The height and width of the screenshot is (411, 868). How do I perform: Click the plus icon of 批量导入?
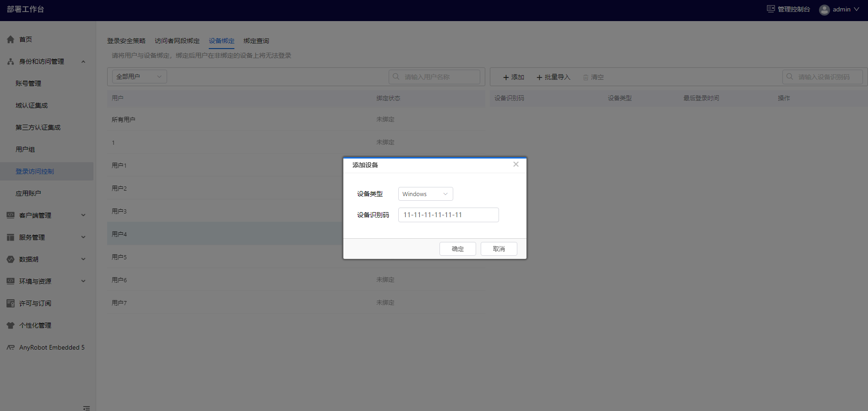click(539, 77)
